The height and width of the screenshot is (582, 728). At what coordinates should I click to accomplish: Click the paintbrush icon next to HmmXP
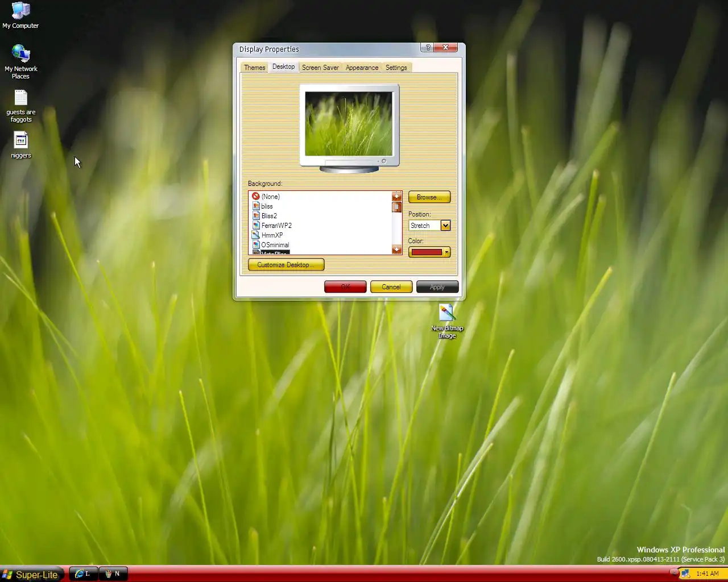click(x=256, y=235)
